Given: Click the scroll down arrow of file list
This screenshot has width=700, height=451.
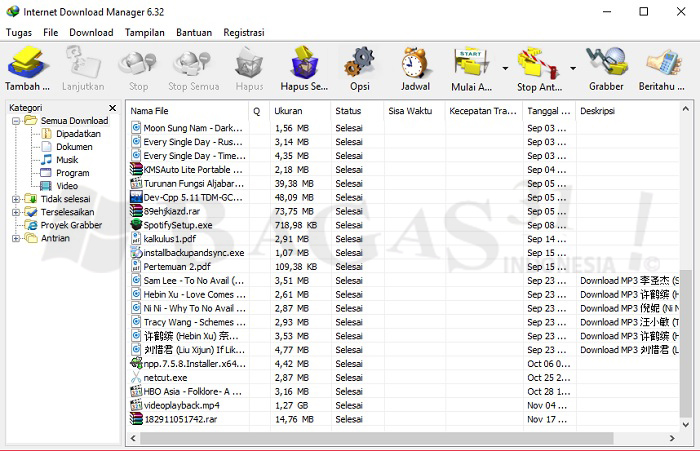Looking at the screenshot, I should point(686,425).
